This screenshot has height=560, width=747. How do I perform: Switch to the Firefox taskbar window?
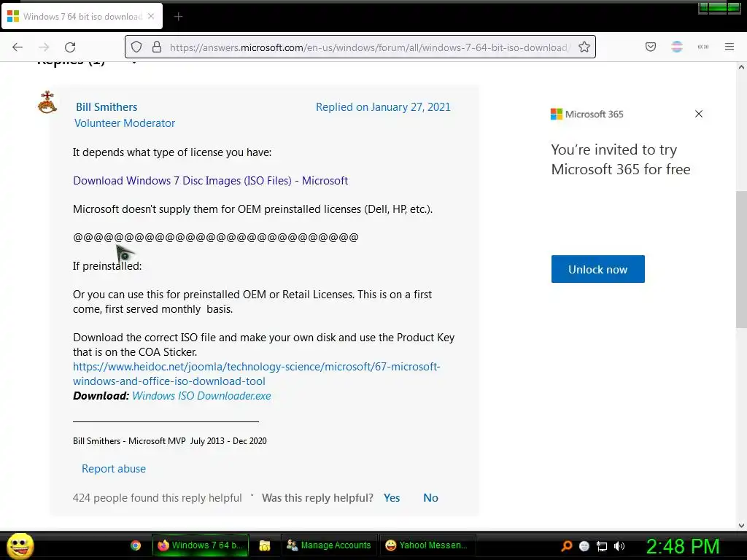coord(201,545)
